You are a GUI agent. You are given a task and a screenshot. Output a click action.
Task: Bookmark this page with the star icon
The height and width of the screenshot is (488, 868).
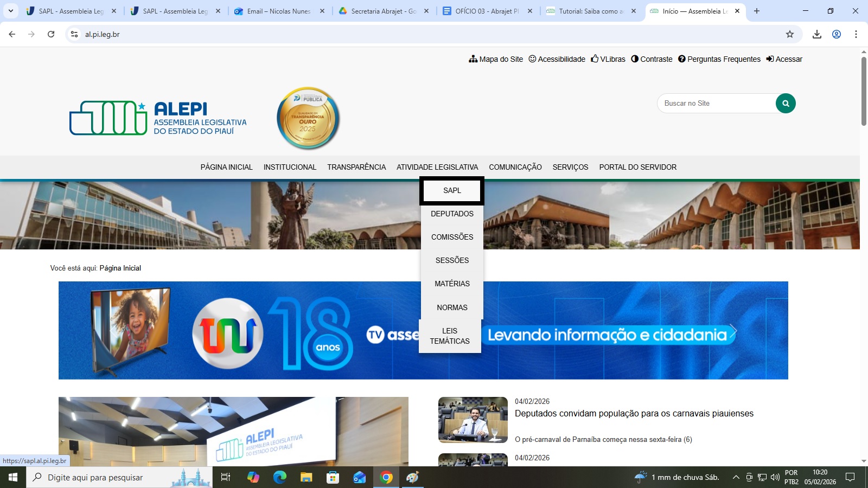790,34
